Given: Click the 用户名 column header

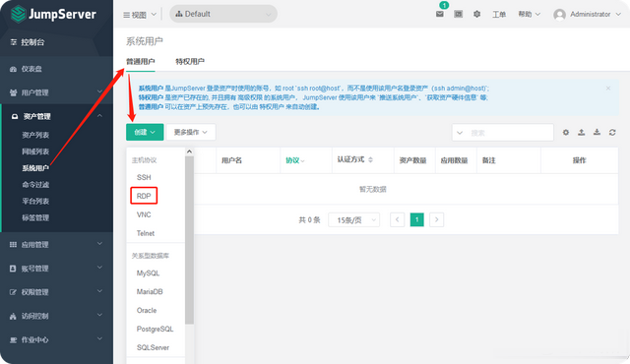Looking at the screenshot, I should 232,160.
